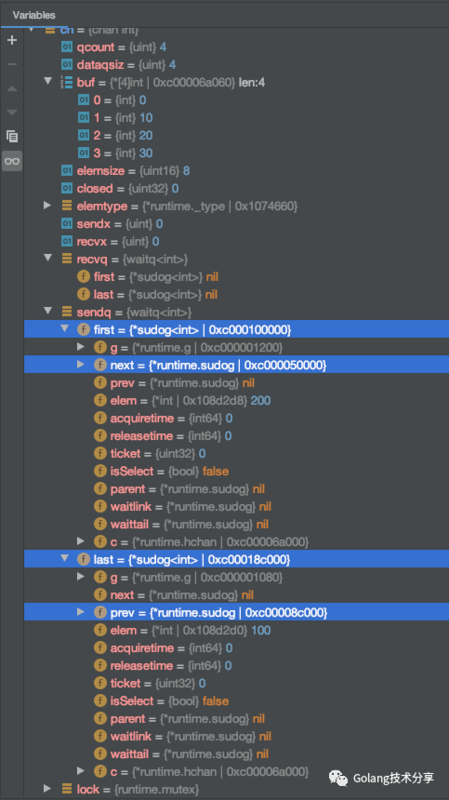Click the field icon of elem 200
The image size is (449, 800).
[x=101, y=401]
